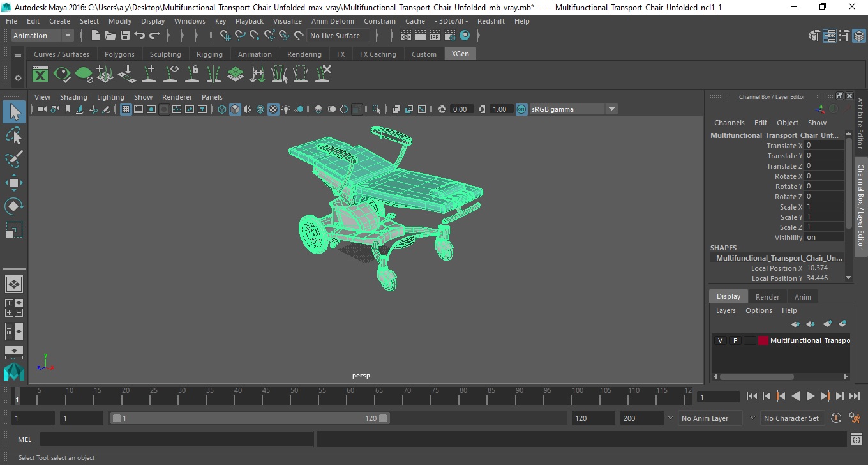
Task: Undo the last action
Action: pyautogui.click(x=140, y=36)
